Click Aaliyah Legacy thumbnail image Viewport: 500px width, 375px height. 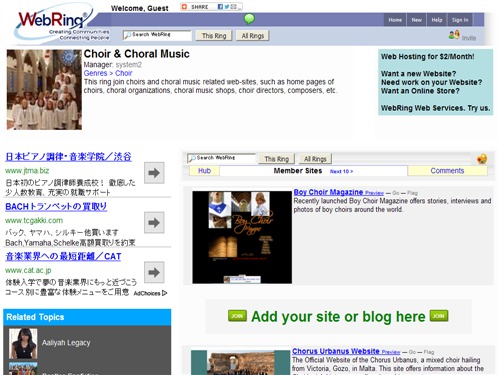click(x=23, y=343)
